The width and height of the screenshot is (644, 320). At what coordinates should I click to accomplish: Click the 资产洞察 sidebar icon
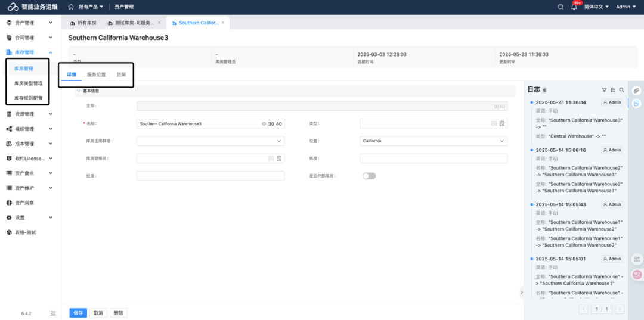click(9, 203)
